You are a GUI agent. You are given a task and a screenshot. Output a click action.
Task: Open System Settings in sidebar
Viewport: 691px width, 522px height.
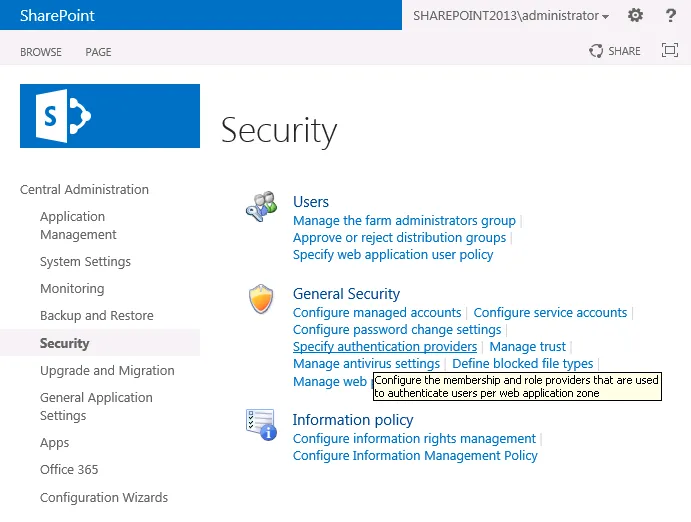(x=85, y=262)
